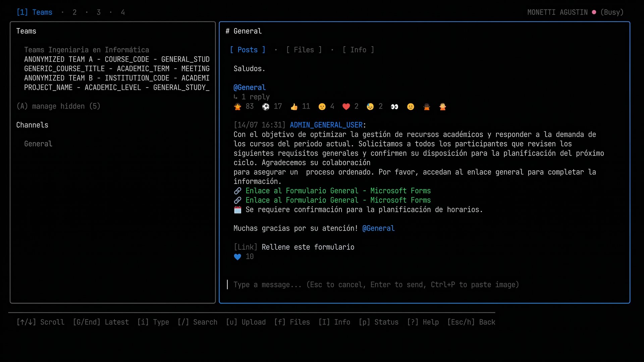Open team ANONYMIZED TEAM A - COURSE_CODE
The height and width of the screenshot is (362, 644).
coord(117,59)
